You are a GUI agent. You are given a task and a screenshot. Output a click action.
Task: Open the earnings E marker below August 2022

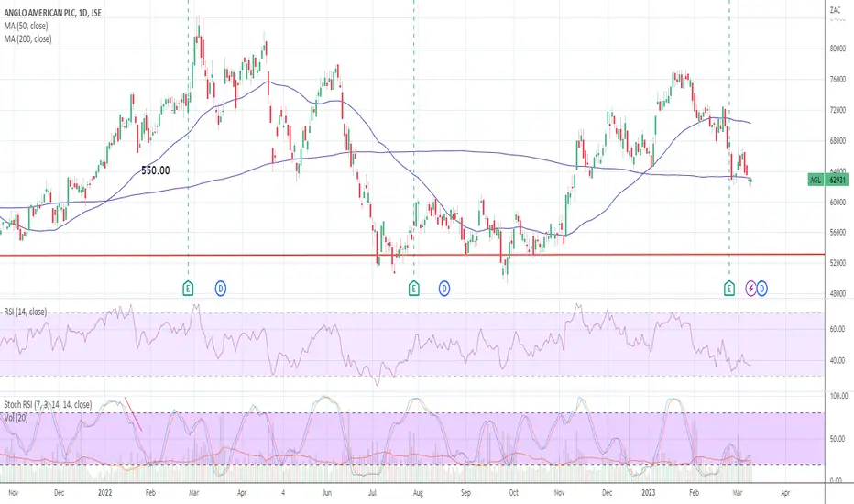pos(414,289)
